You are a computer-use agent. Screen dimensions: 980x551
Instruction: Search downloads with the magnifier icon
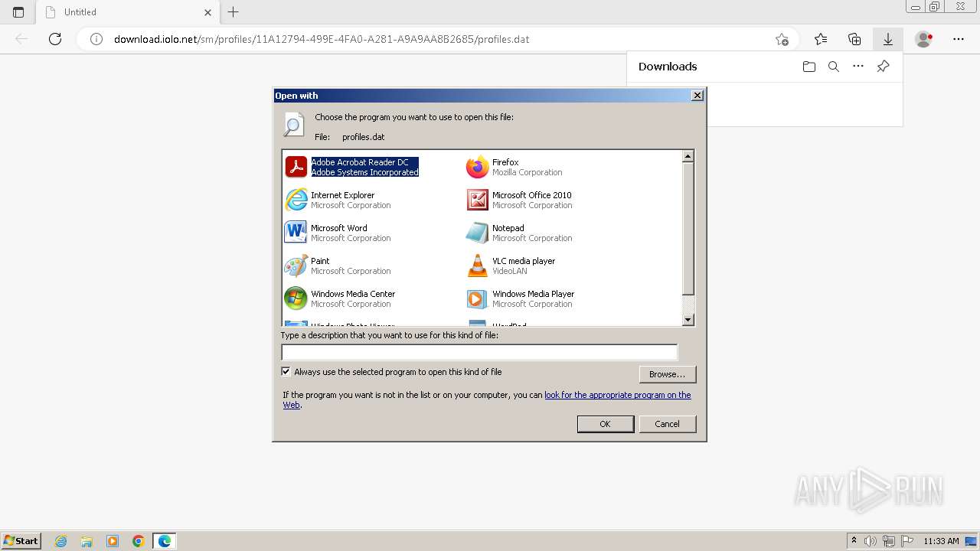pos(834,67)
